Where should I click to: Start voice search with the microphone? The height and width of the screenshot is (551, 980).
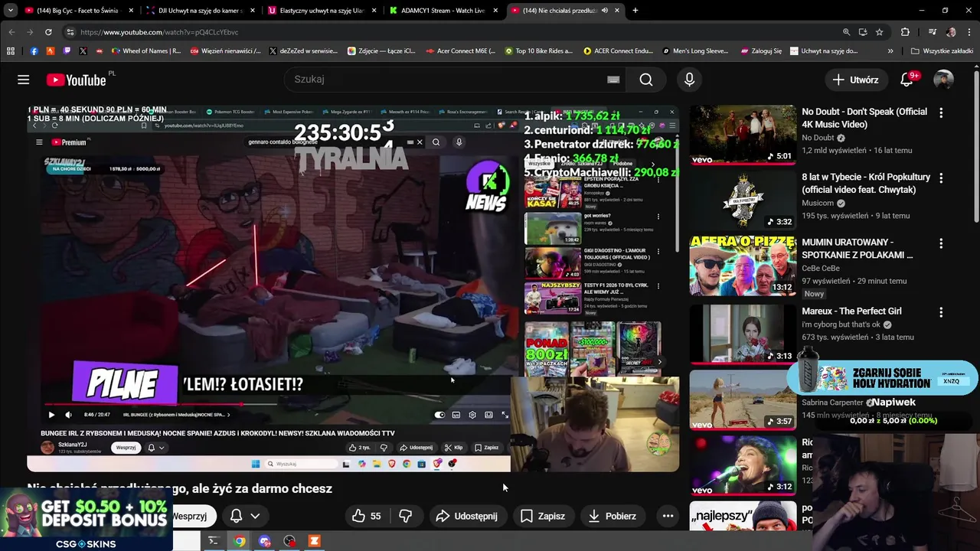689,80
